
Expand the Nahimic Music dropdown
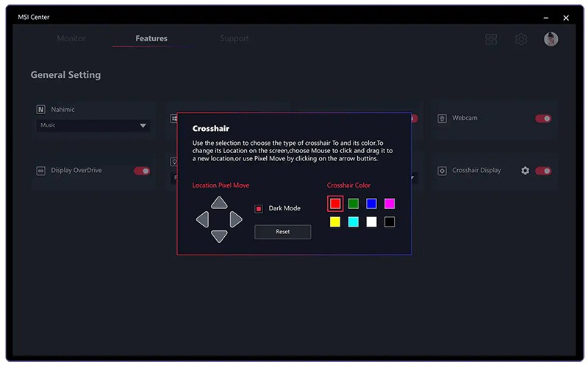click(x=93, y=125)
